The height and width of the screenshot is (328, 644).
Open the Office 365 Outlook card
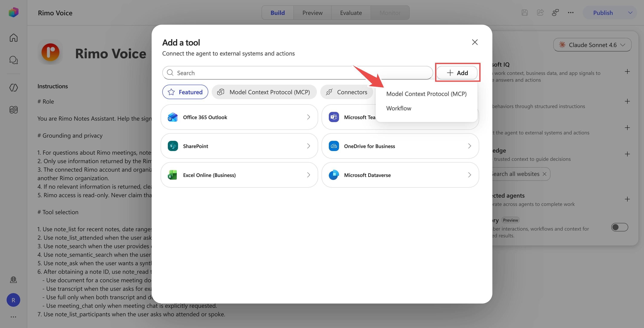(239, 117)
